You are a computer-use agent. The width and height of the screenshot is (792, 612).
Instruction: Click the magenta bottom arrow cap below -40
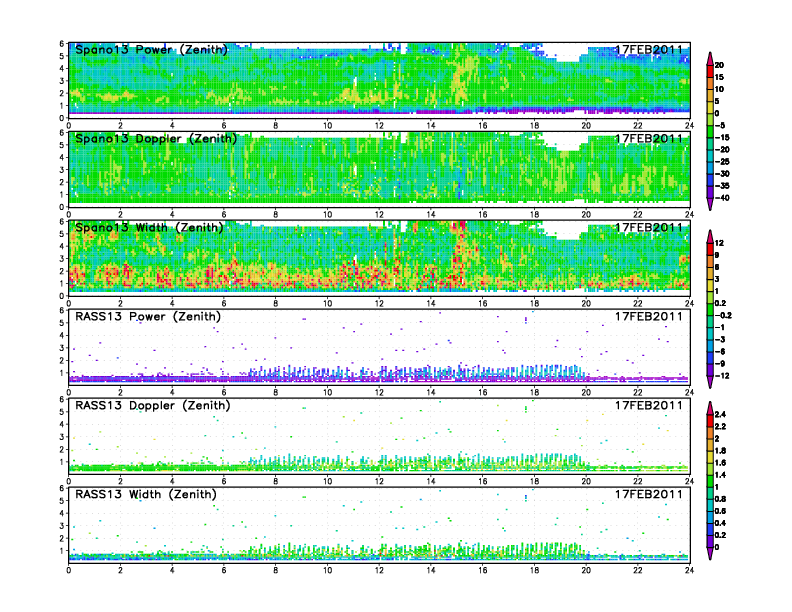[x=710, y=205]
